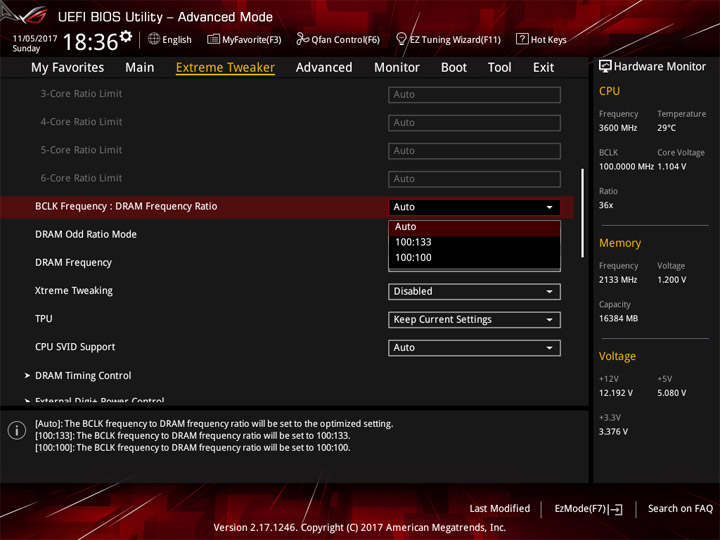The image size is (720, 540).
Task: Select DRAM Frequency row
Action: pyautogui.click(x=73, y=263)
